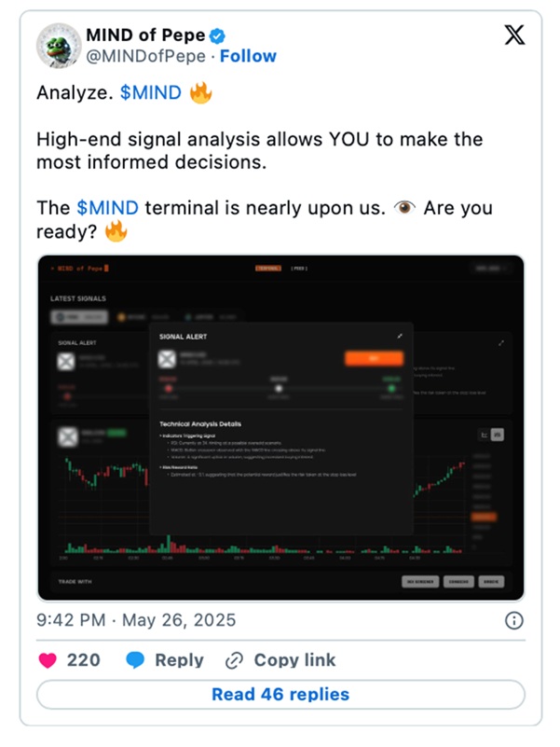Open the first $MIND cashtag link

pos(151,93)
